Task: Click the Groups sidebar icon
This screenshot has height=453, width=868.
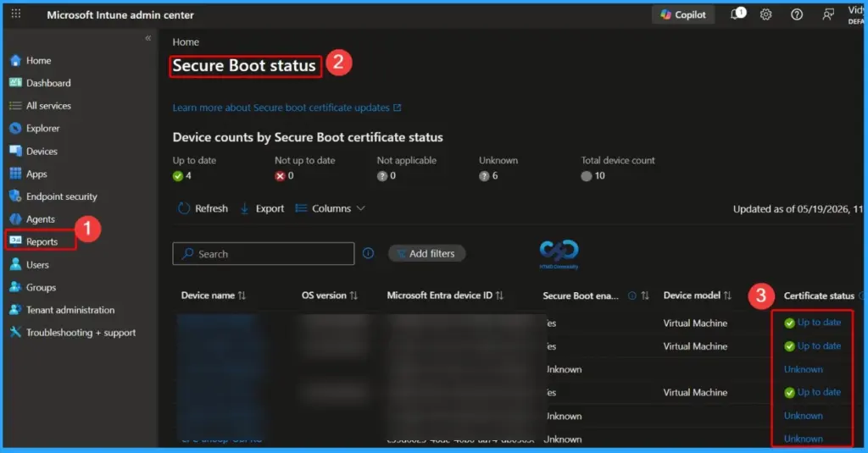Action: [15, 287]
